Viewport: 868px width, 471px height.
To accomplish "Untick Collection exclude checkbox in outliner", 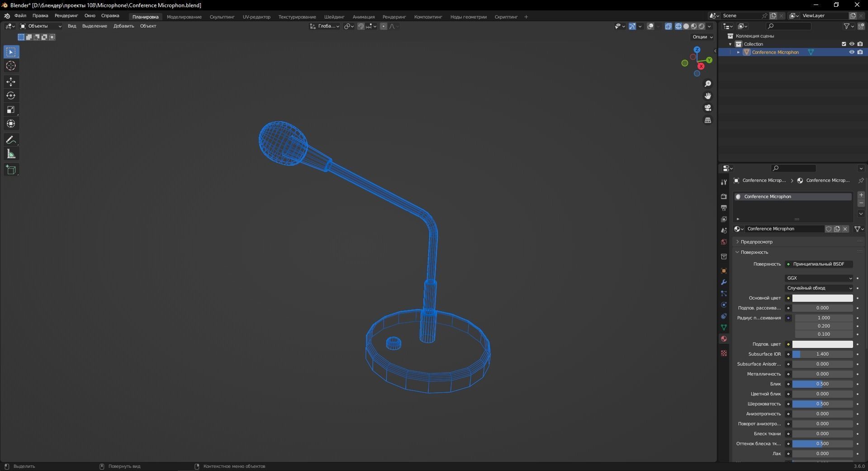I will pyautogui.click(x=844, y=44).
